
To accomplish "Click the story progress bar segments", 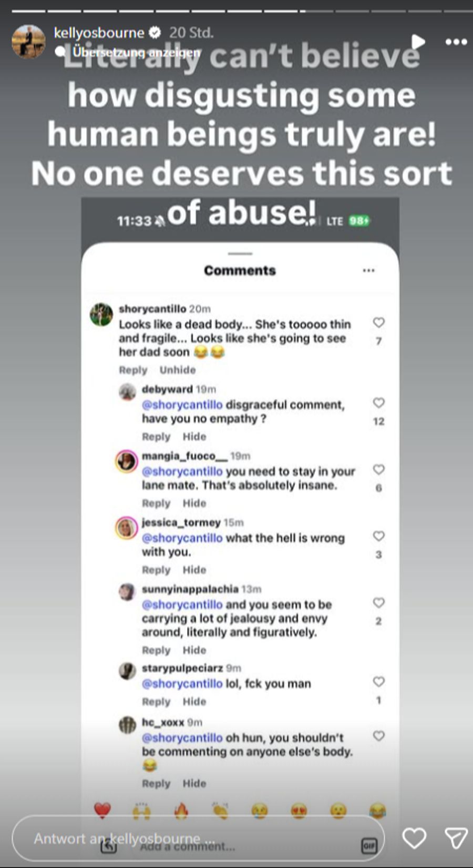I will [x=236, y=11].
